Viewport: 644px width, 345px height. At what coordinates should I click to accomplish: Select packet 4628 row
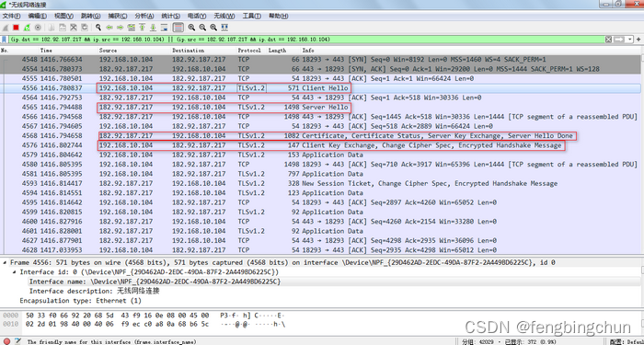click(x=320, y=249)
